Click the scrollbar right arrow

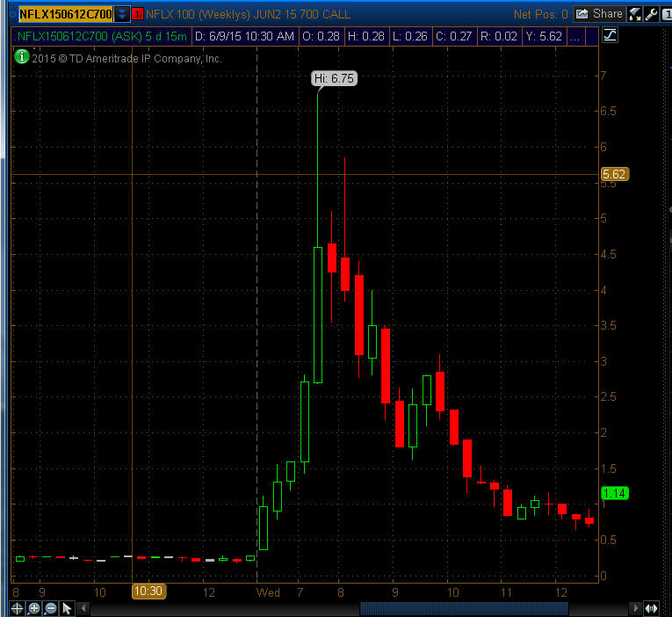coord(635,607)
